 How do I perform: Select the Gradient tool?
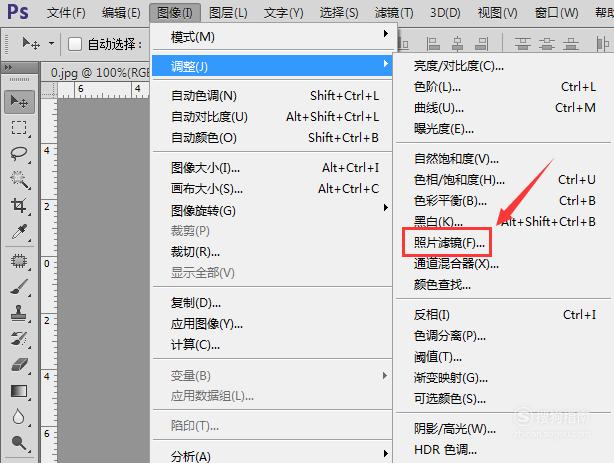click(x=19, y=391)
